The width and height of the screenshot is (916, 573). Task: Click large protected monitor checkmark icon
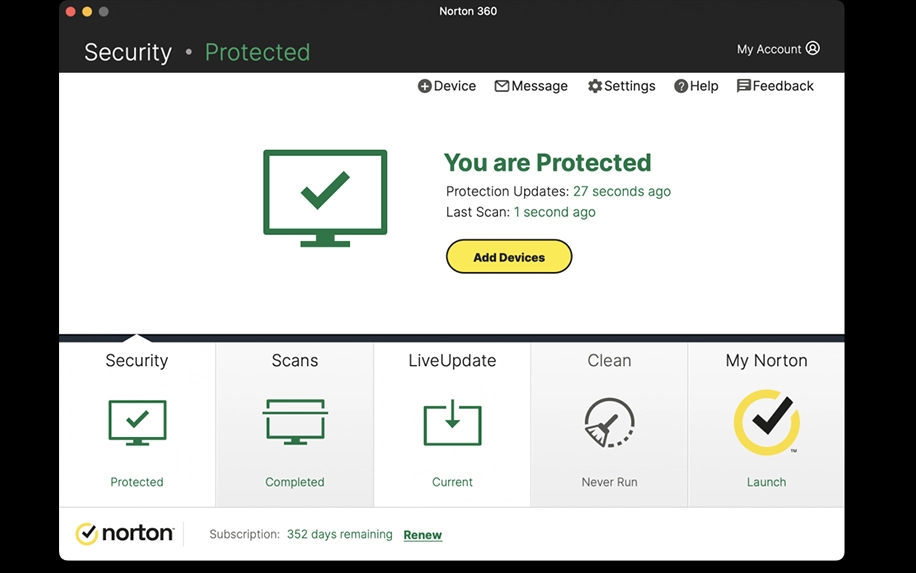coord(325,198)
